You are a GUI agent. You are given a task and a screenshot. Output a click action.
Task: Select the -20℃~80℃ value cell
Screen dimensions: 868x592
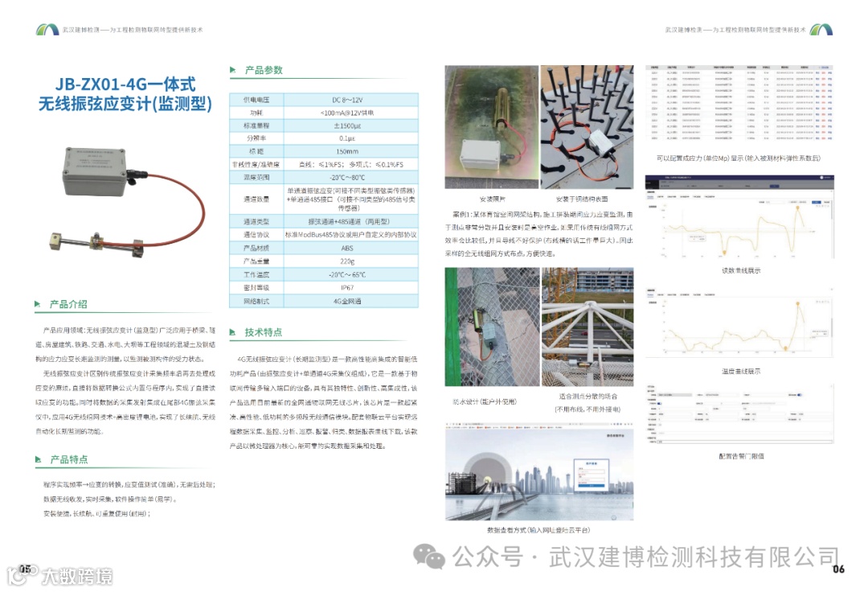click(351, 177)
